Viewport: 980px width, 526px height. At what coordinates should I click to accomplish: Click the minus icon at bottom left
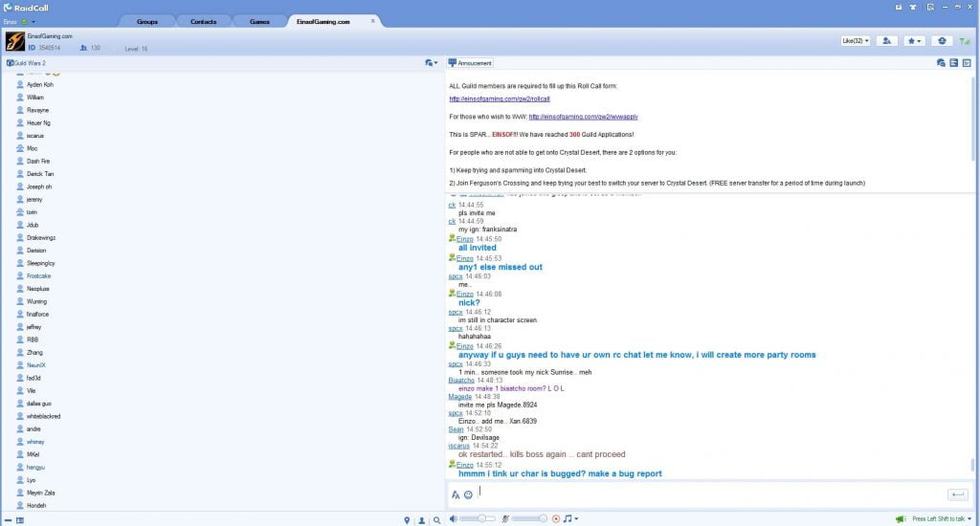click(8, 519)
